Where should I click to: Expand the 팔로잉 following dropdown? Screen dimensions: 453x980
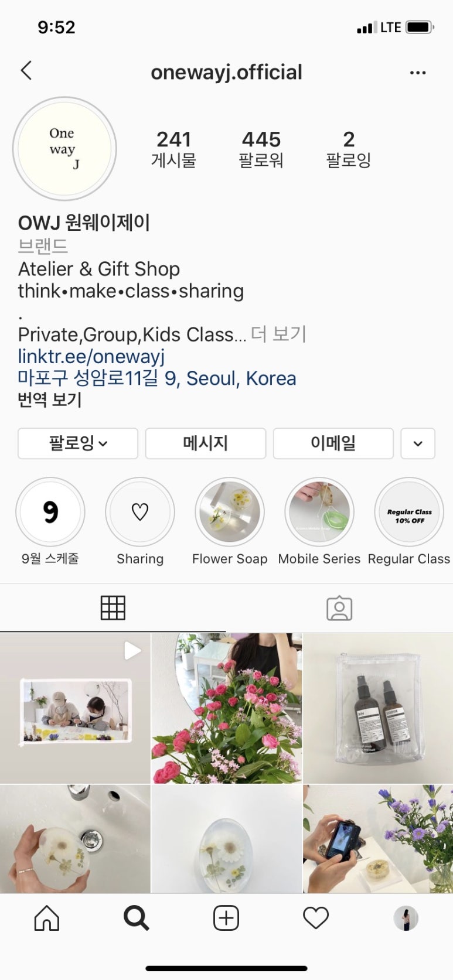click(78, 443)
